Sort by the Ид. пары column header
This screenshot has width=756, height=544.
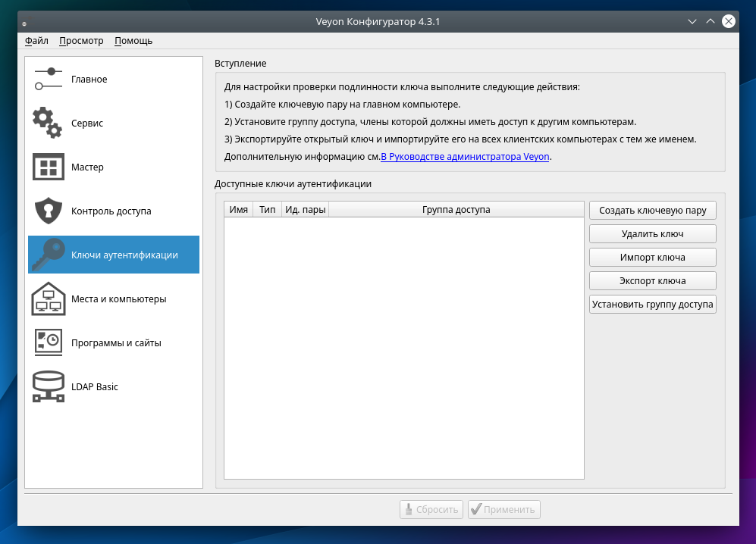(x=305, y=210)
